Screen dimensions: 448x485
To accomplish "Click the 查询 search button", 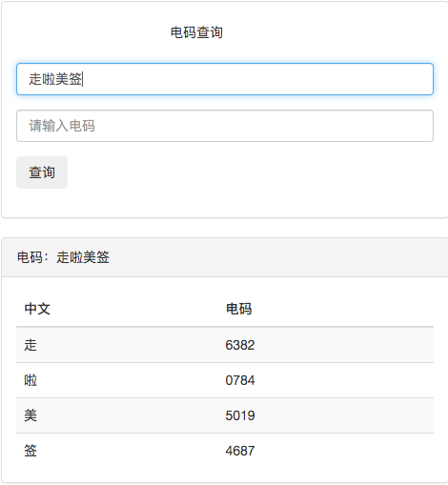I will (x=42, y=172).
